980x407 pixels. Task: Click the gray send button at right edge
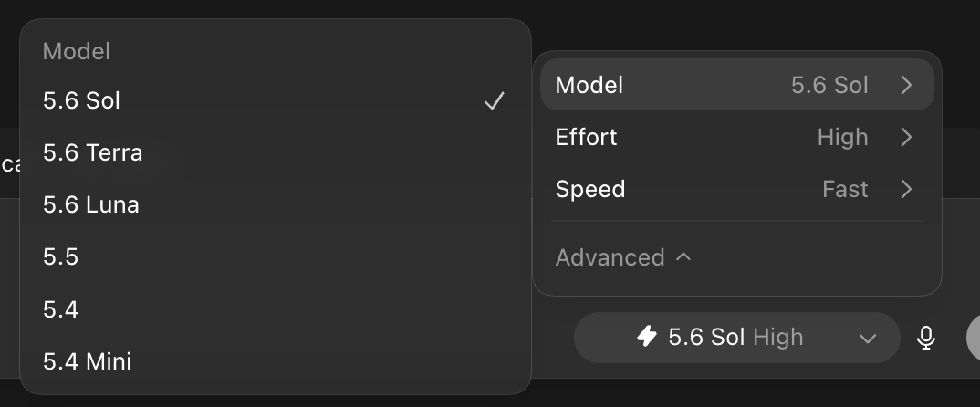click(x=973, y=338)
